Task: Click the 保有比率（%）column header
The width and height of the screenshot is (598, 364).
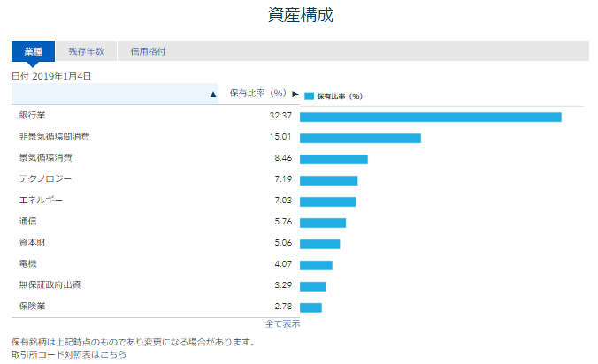Action: [257, 94]
